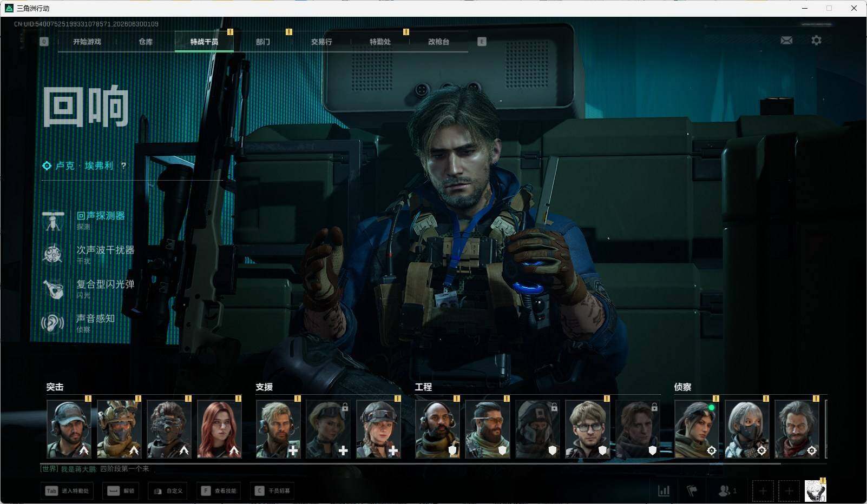Click the flag icon in bottom bar
This screenshot has height=504, width=867.
point(692,490)
